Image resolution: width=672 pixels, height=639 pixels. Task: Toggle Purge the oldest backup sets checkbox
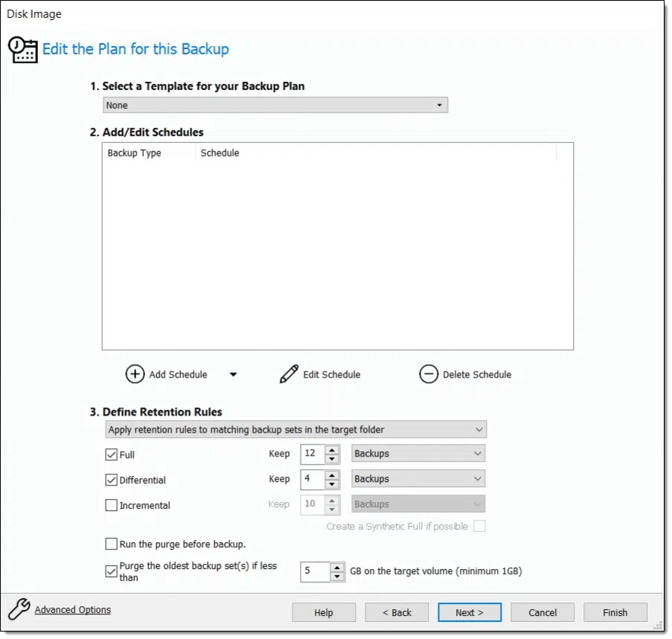coord(111,571)
